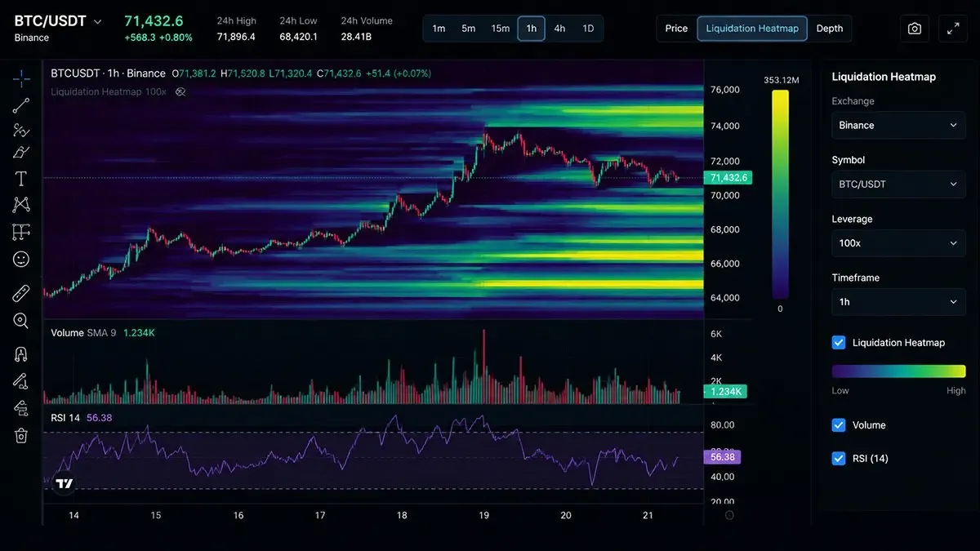Activate the zoom in tool

[x=21, y=320]
